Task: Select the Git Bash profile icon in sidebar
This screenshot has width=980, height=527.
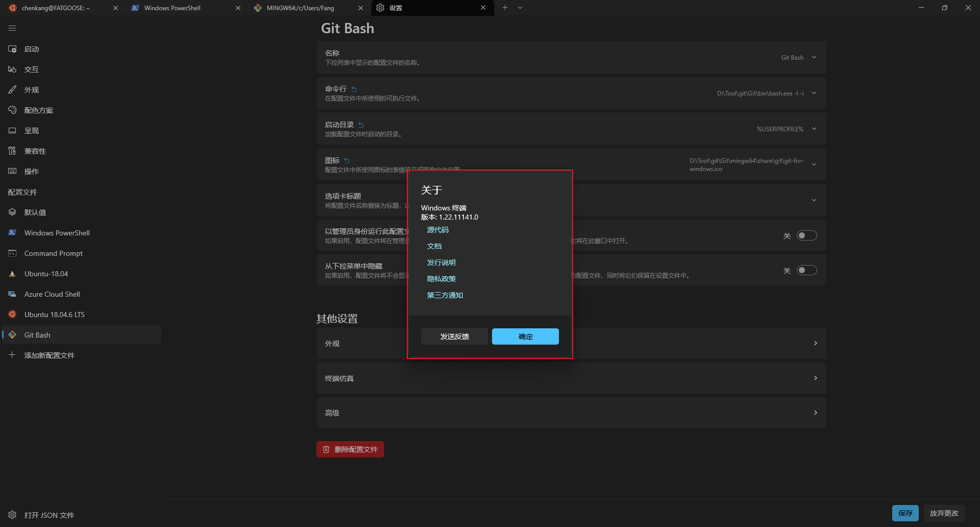Action: coord(12,335)
